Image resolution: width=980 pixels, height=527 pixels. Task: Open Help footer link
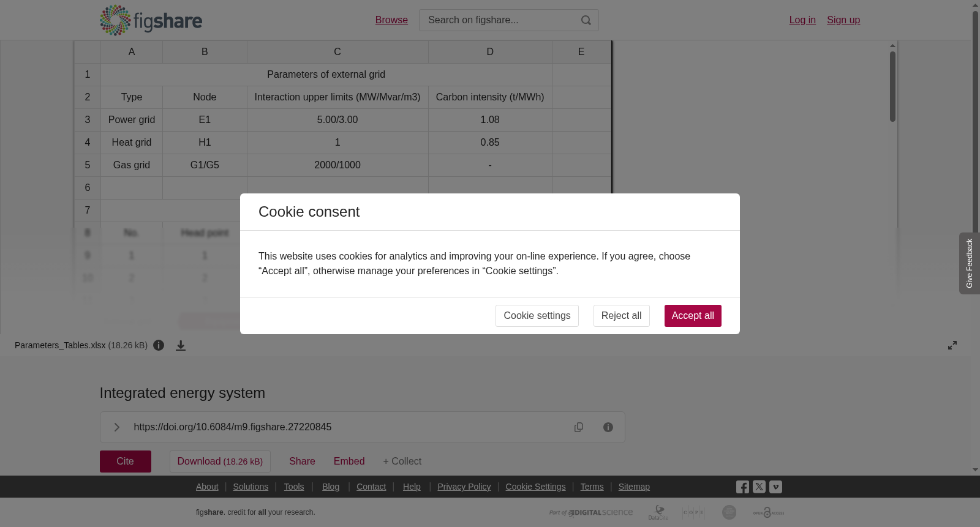[412, 487]
